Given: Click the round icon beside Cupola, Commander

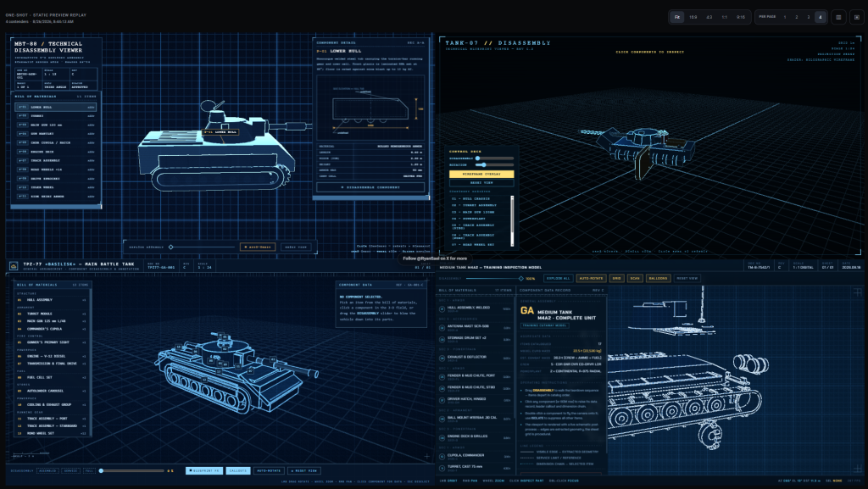Looking at the screenshot, I should tap(442, 457).
